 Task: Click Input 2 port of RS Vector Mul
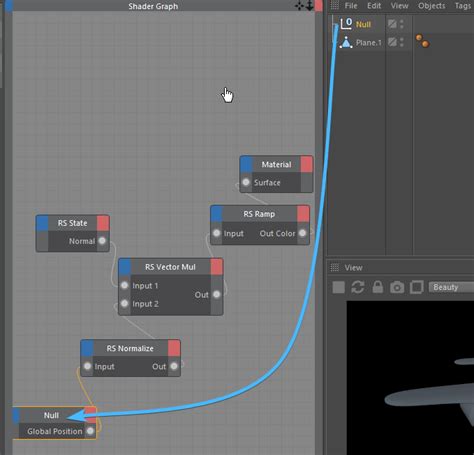(x=125, y=303)
